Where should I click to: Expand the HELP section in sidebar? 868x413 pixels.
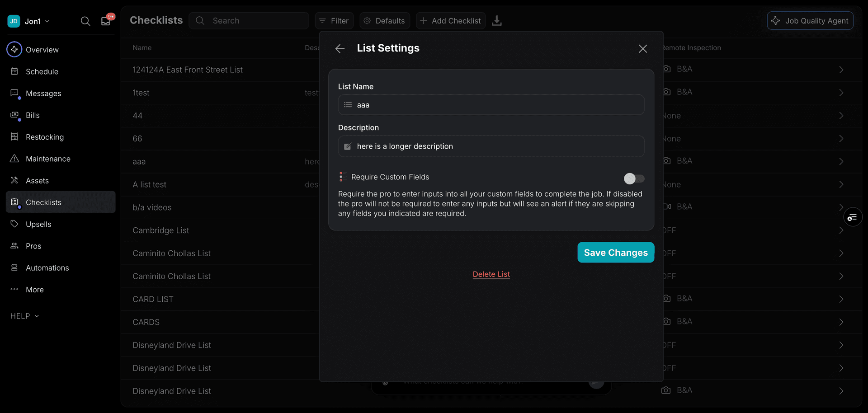pyautogui.click(x=24, y=316)
